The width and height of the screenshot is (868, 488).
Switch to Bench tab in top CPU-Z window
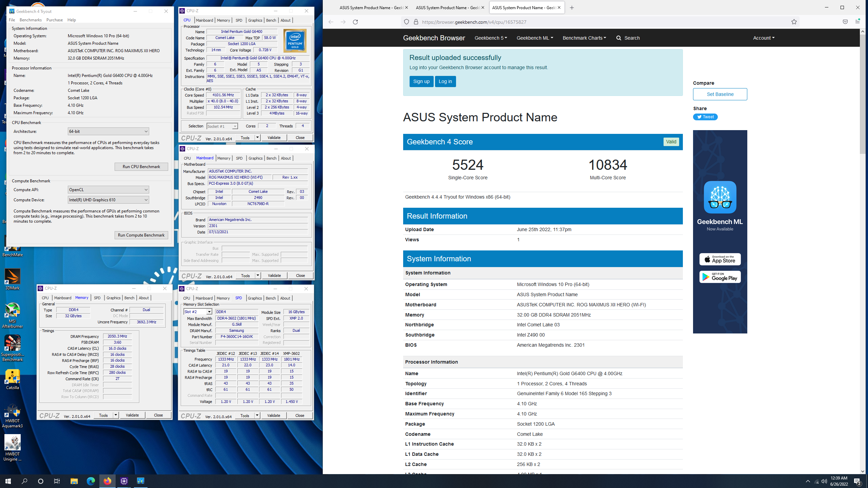pos(271,20)
